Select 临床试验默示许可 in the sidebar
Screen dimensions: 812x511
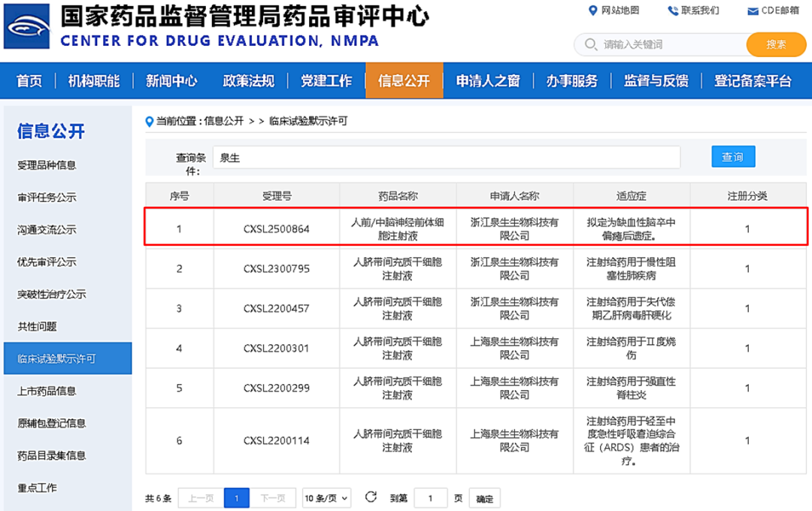point(57,358)
